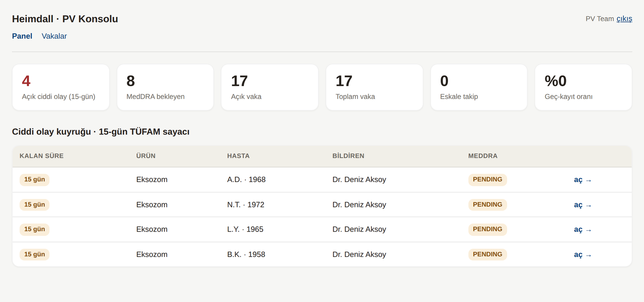Click patient cell N.T. · 1972
This screenshot has width=644, height=302.
pyautogui.click(x=246, y=205)
